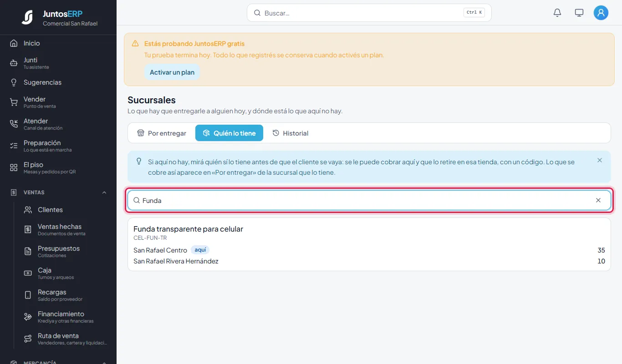
Task: Open Vender punto de venta
Action: click(58, 102)
